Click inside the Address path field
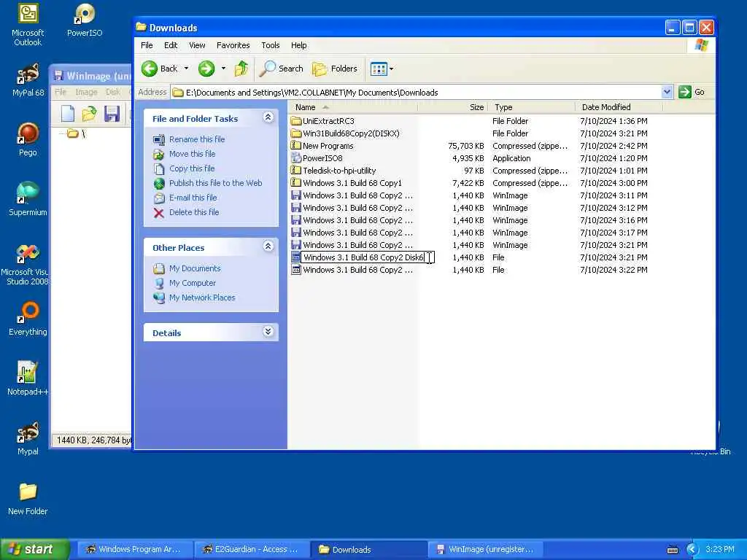747x560 pixels. pyautogui.click(x=416, y=93)
